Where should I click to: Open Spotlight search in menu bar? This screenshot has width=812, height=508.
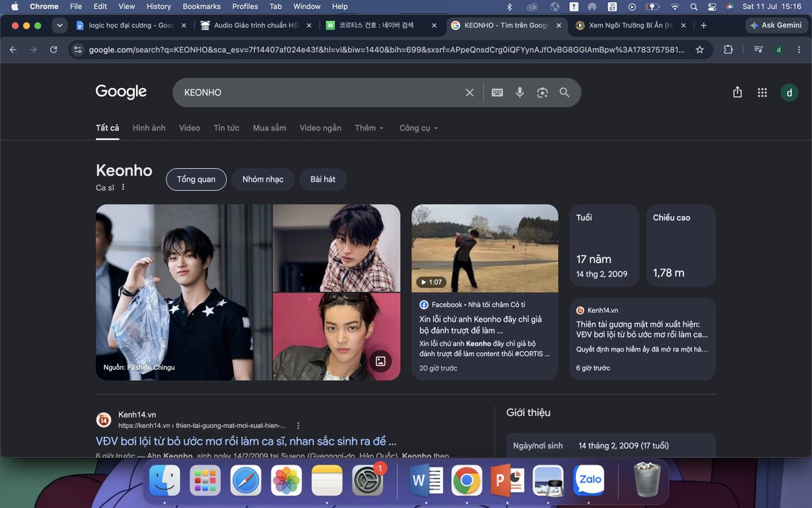693,6
